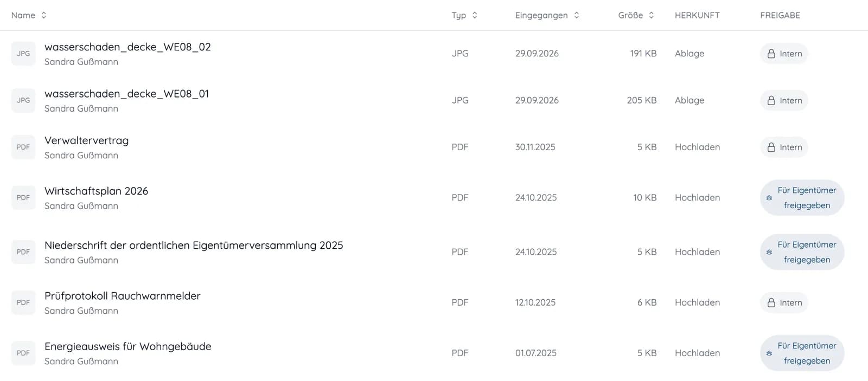The height and width of the screenshot is (381, 868).
Task: Click Hochladen origin in Wirtschaftsplan 2026 row
Action: (698, 198)
